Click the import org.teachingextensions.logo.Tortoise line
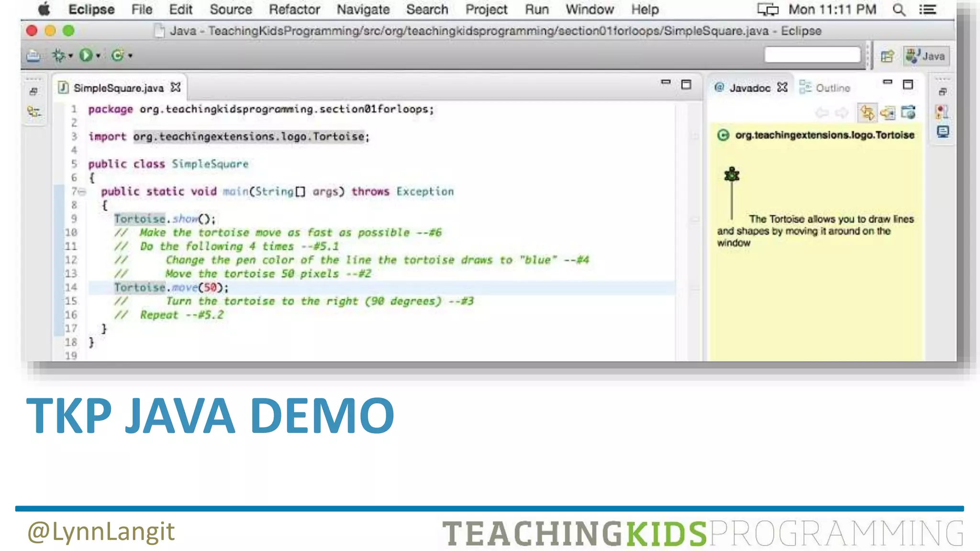The width and height of the screenshot is (980, 551). pos(229,137)
